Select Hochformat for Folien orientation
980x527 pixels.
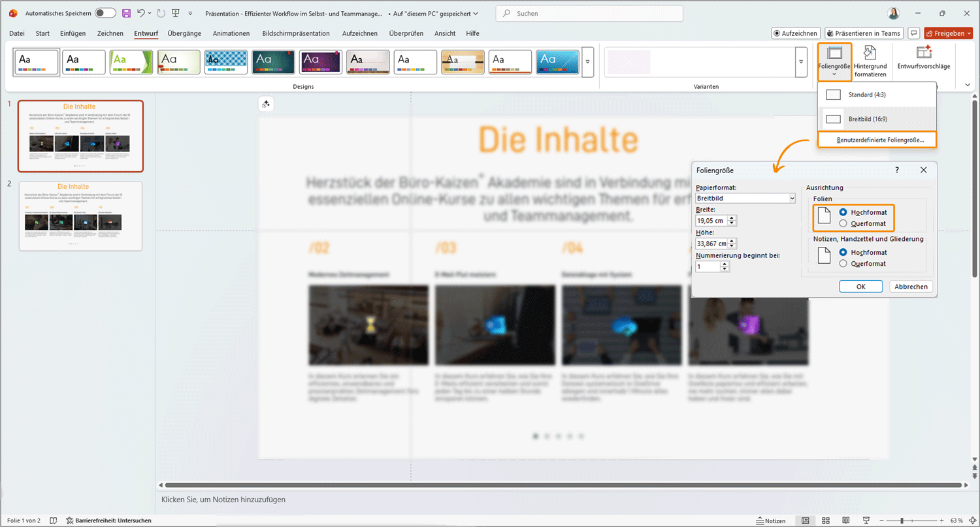pyautogui.click(x=845, y=212)
